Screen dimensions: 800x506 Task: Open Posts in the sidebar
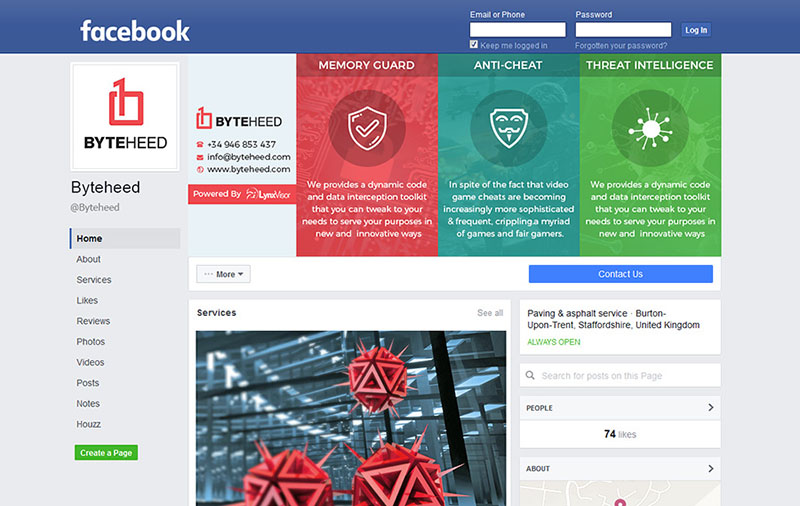(88, 383)
